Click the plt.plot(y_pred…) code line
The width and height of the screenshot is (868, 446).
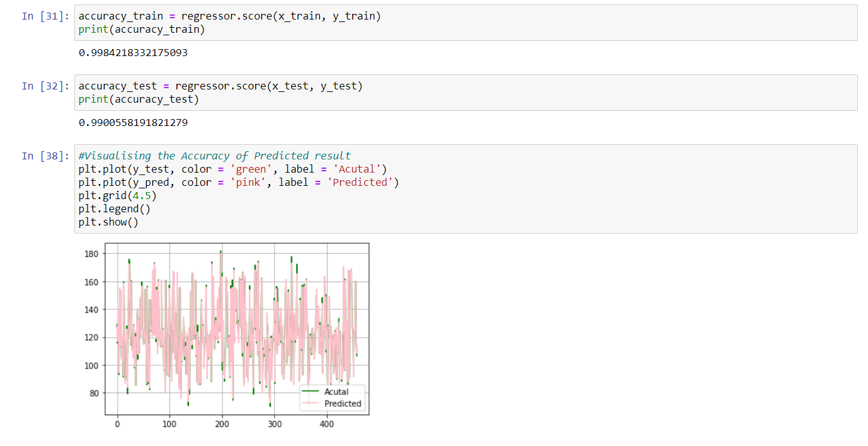pos(239,182)
